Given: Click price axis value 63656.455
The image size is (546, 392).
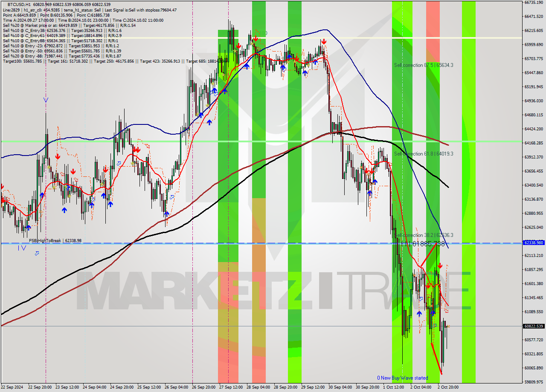Looking at the screenshot, I should pos(533,171).
